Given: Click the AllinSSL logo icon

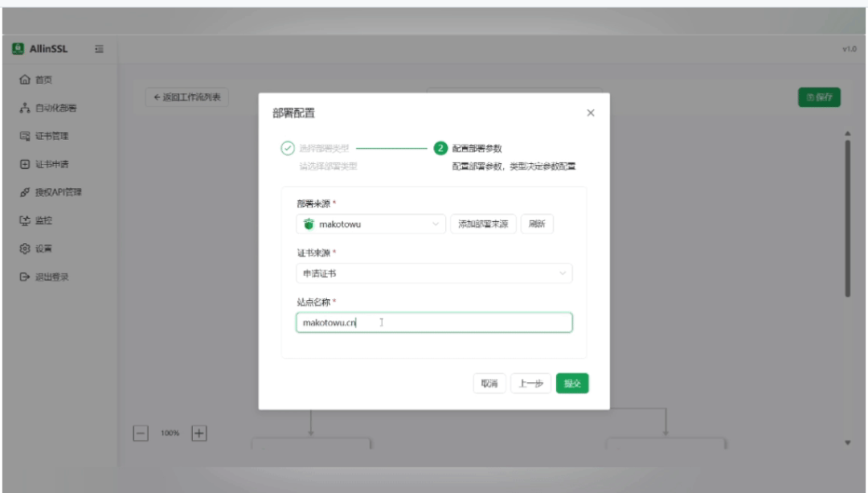Looking at the screenshot, I should 18,49.
